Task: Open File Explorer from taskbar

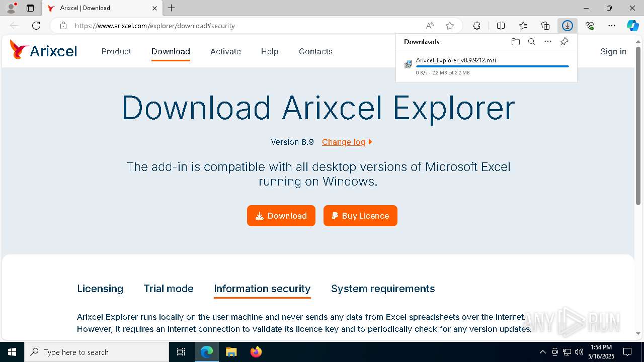Action: 231,352
